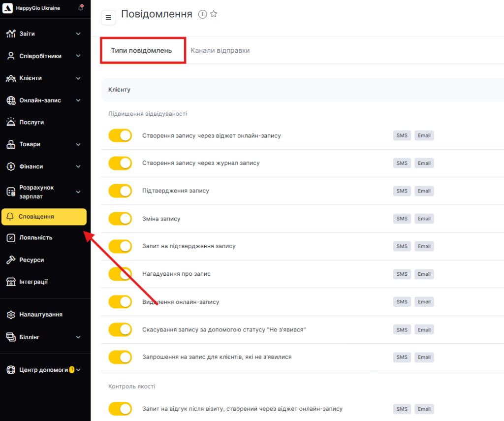Select Сповіщення highlighted sidebar item

tap(44, 217)
